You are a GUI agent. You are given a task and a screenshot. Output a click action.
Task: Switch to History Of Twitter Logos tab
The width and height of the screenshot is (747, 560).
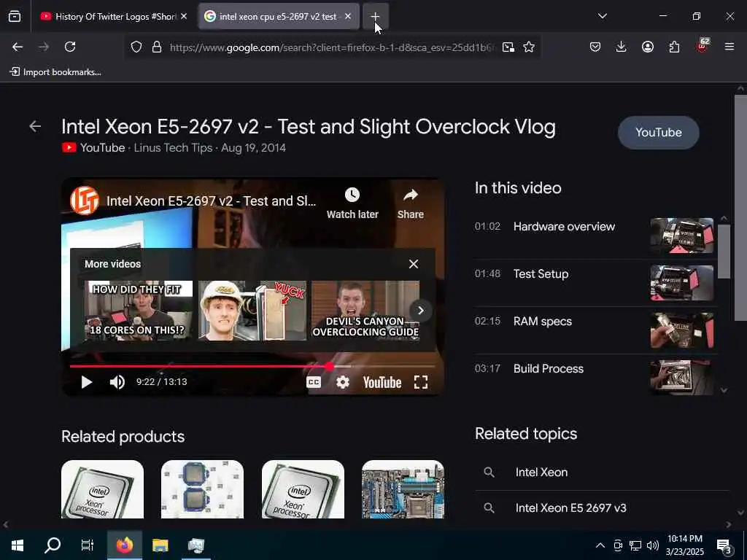tap(113, 16)
